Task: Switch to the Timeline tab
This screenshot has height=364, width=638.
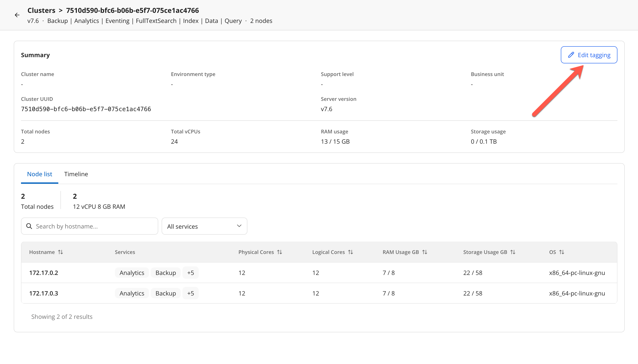Action: point(76,174)
